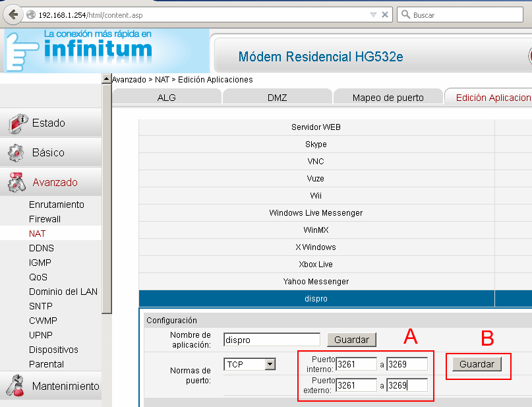Open the TCP protocol dropdown

[270, 363]
